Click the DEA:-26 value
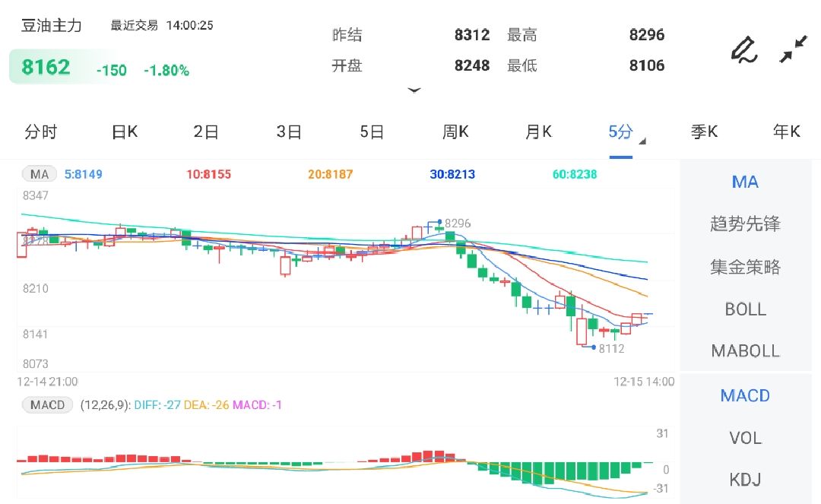The height and width of the screenshot is (504, 821). pyautogui.click(x=206, y=405)
